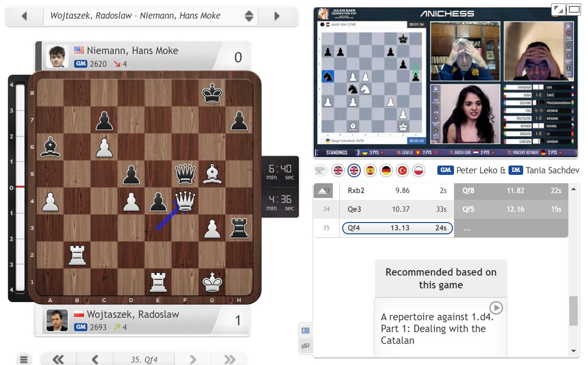Open the hamburger menu below the board

(24, 360)
